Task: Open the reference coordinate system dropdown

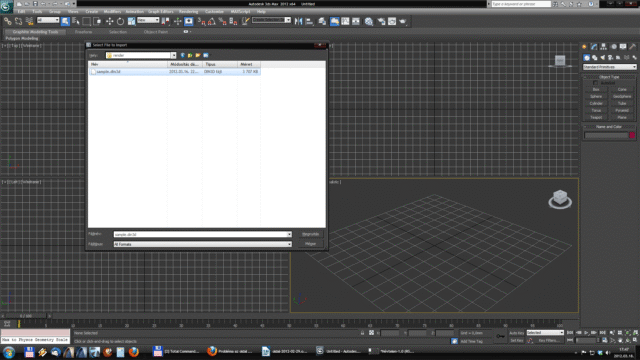Action: tap(148, 20)
